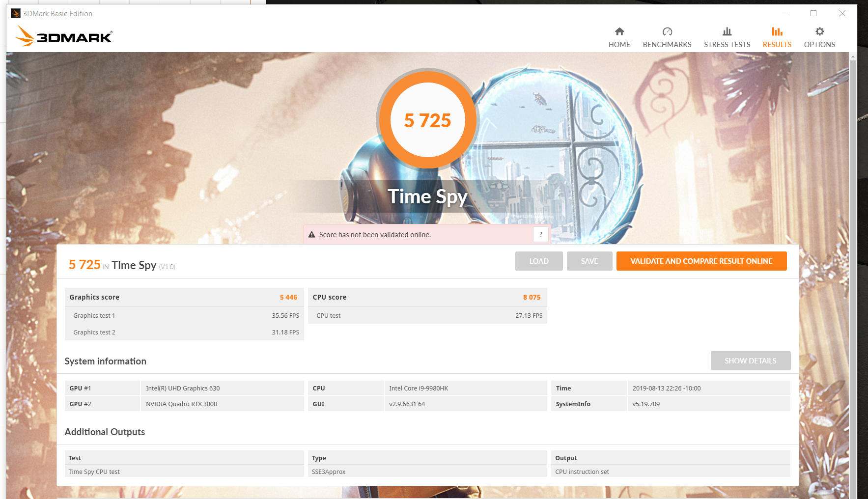Click Intel(R) UHD Graphics 630 cell
This screenshot has height=499, width=868.
click(x=222, y=388)
